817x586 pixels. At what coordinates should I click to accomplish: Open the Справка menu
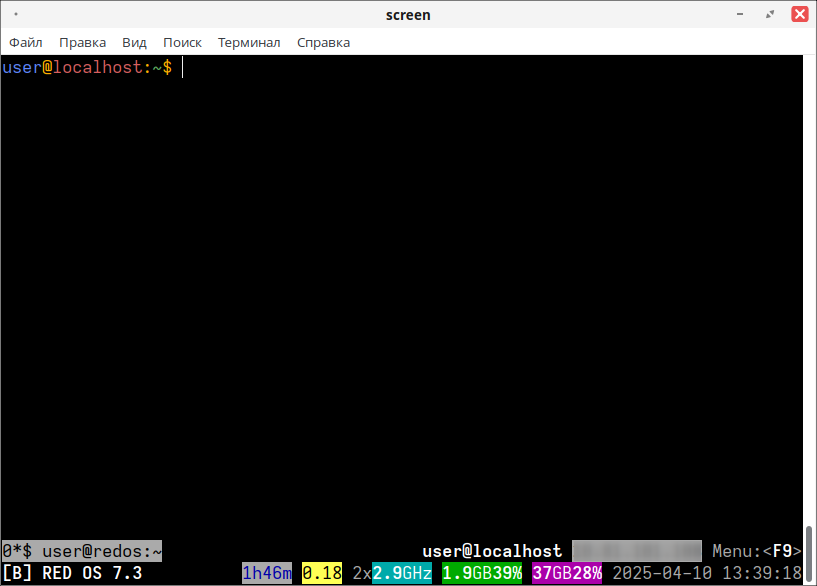[x=324, y=42]
